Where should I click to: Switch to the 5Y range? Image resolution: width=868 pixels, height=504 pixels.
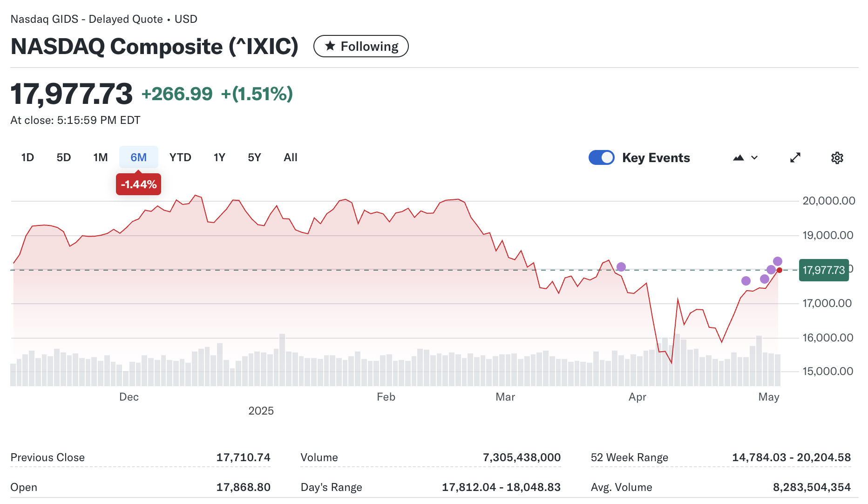click(254, 157)
